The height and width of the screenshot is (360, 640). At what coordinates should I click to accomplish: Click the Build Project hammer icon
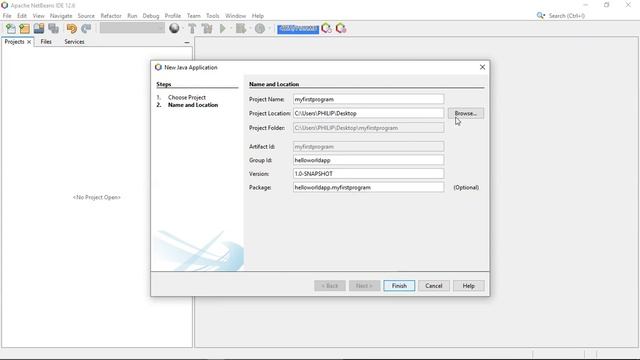point(192,28)
